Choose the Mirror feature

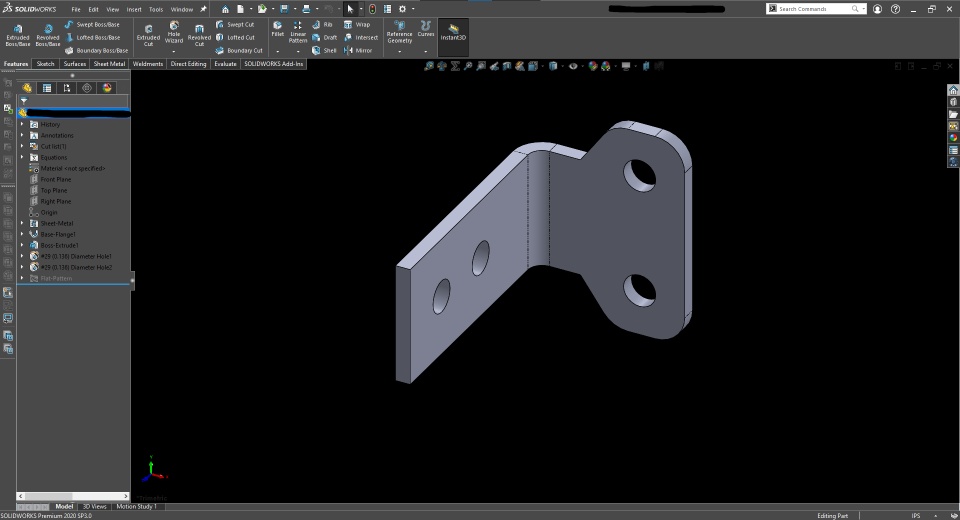(358, 50)
